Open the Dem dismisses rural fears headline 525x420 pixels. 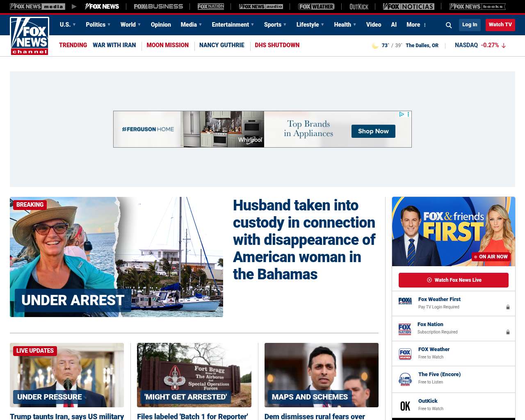(315, 416)
